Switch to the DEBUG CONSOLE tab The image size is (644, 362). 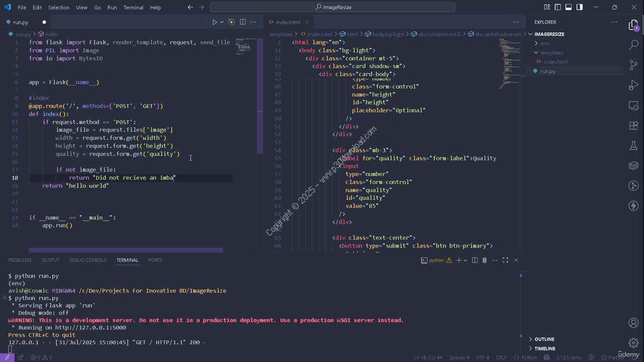click(x=88, y=260)
